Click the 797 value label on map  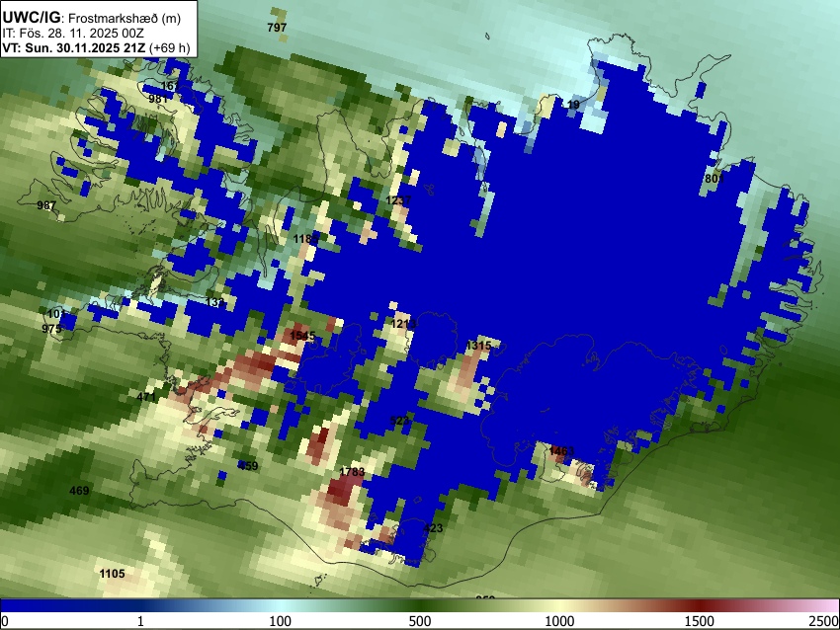click(277, 28)
